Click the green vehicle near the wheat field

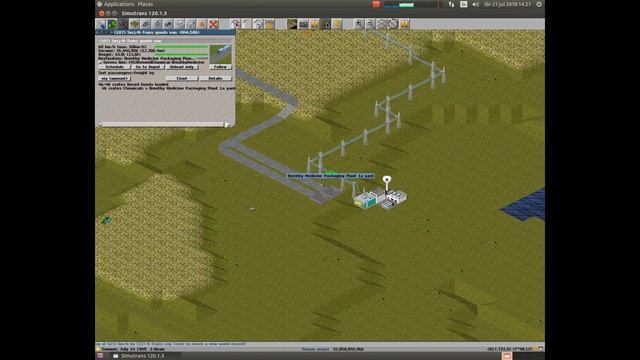point(107,220)
